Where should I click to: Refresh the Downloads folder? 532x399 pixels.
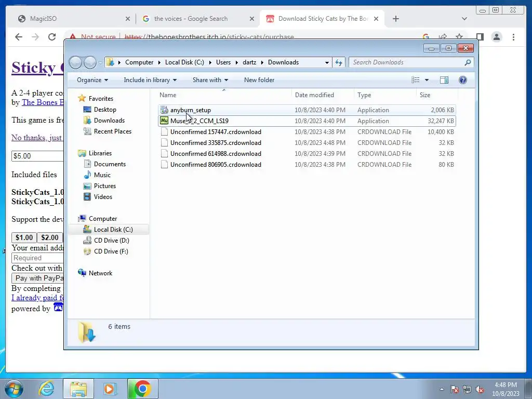(339, 62)
